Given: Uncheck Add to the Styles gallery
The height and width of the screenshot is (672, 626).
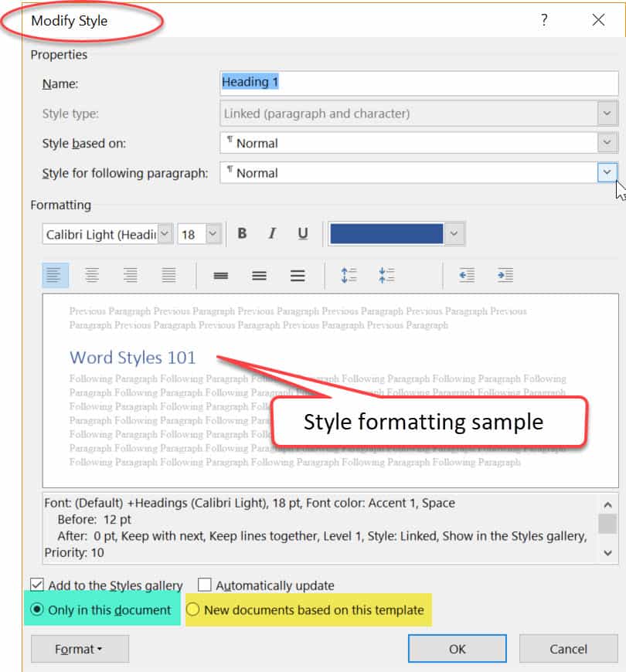Looking at the screenshot, I should [x=37, y=585].
